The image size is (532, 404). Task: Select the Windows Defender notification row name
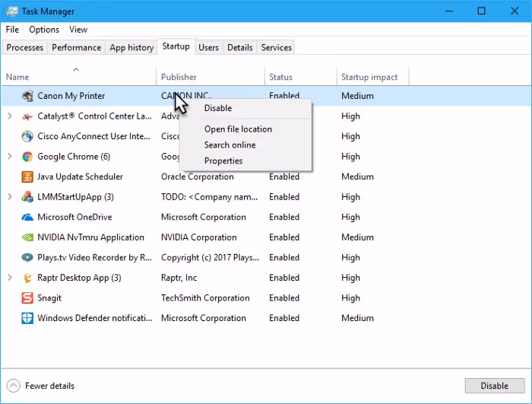95,318
